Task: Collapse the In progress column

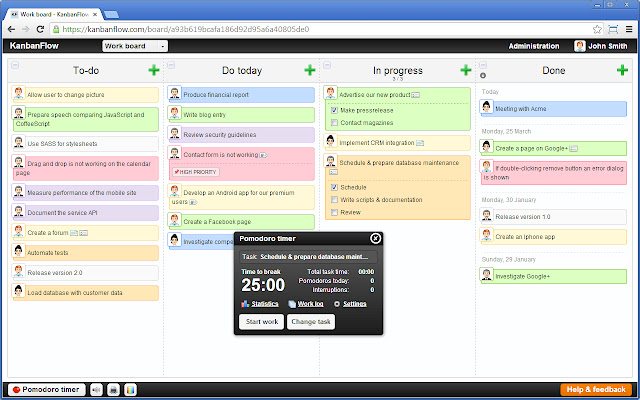Action: 328,66
